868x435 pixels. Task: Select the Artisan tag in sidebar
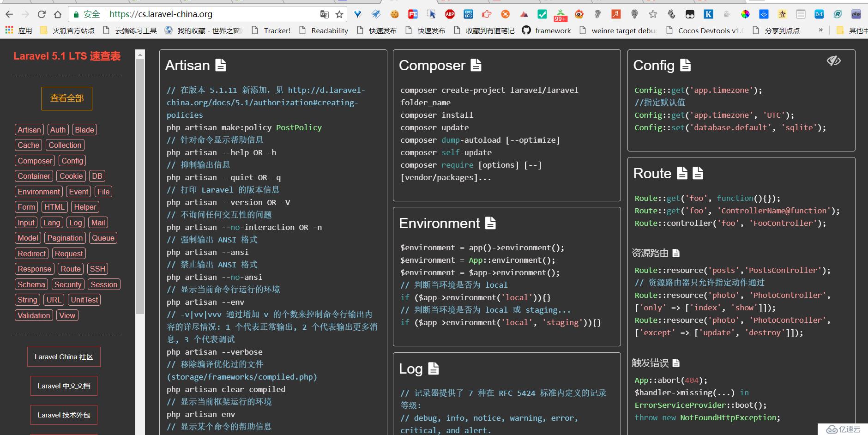point(29,130)
